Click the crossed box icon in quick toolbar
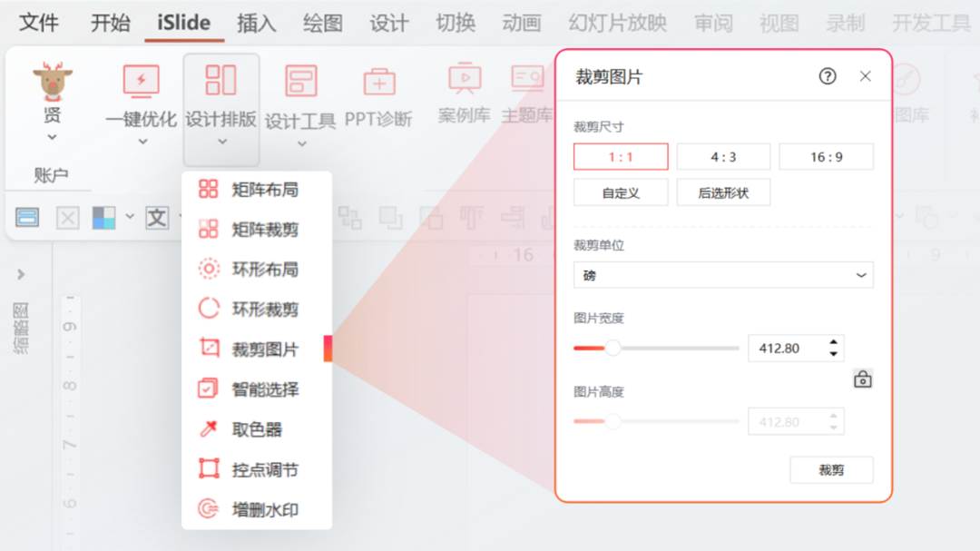 pos(67,218)
